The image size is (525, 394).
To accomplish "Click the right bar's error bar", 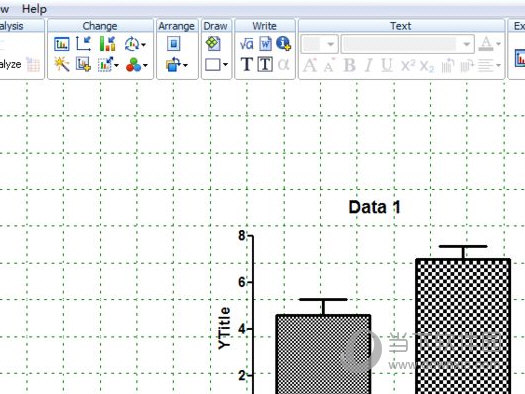I will 463,252.
